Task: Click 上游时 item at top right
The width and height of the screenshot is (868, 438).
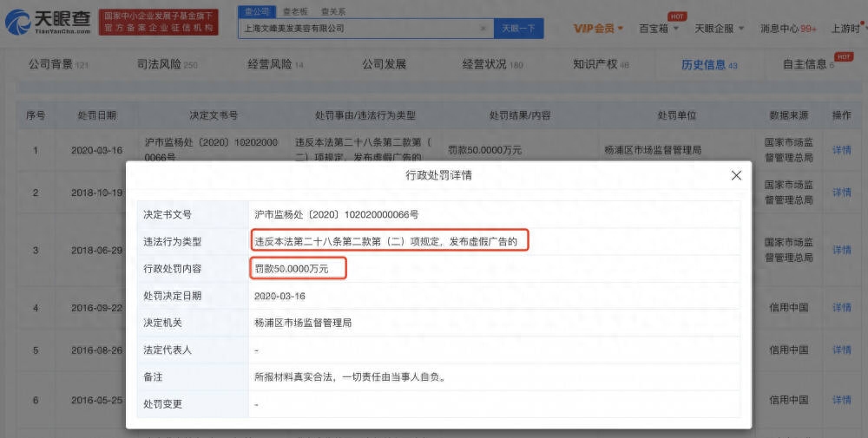Action: click(845, 29)
